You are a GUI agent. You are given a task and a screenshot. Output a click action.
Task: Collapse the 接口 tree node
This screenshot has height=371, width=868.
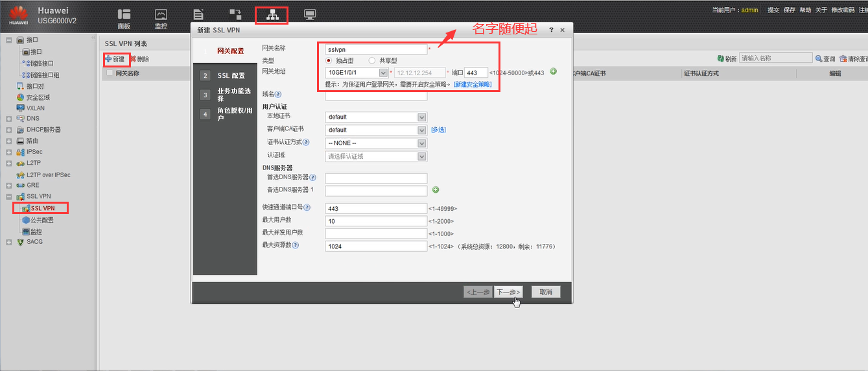coord(8,40)
